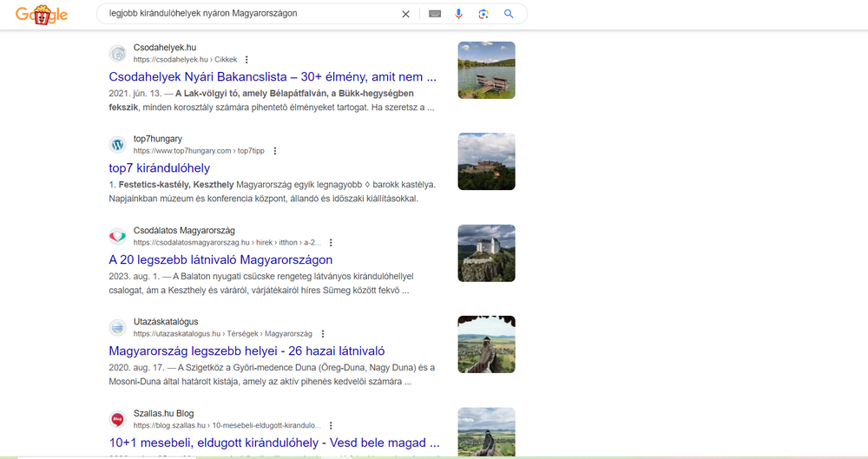Open more options for Csodálatos Magyarország result
Screen dimensions: 868x459
tap(331, 242)
